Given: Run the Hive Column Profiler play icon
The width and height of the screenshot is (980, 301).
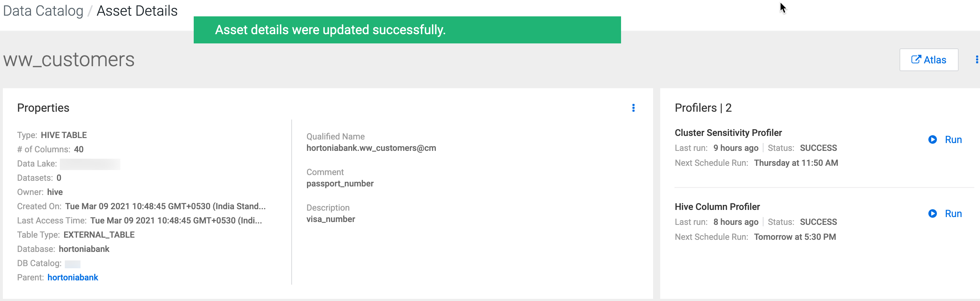Looking at the screenshot, I should pyautogui.click(x=932, y=213).
